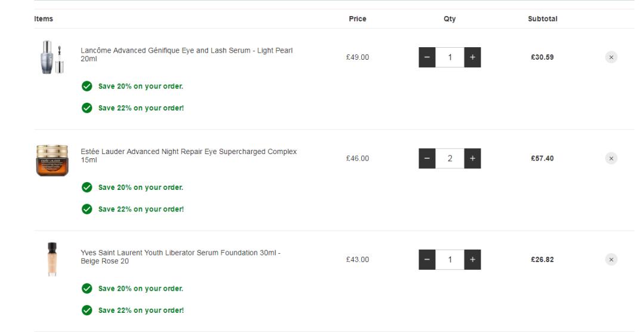Image resolution: width=644 pixels, height=332 pixels.
Task: Increase quantity of Lancôme Eye and Lash Serum
Action: [472, 57]
